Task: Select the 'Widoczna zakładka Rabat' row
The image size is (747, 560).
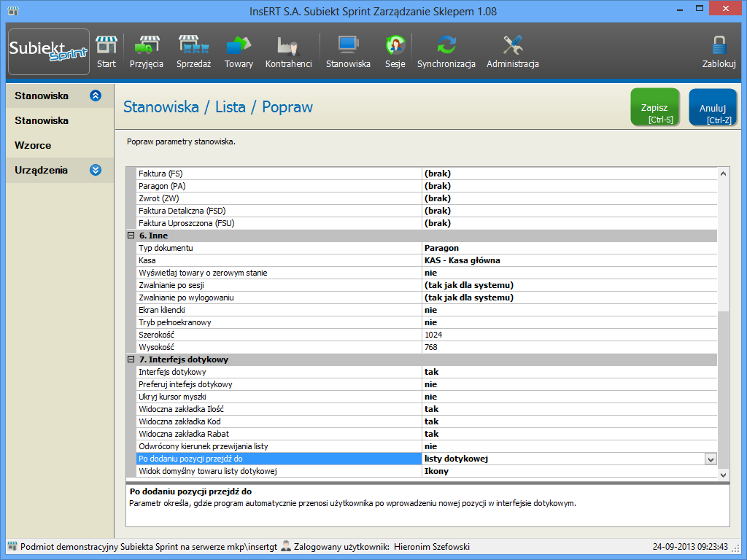Action: [x=426, y=434]
